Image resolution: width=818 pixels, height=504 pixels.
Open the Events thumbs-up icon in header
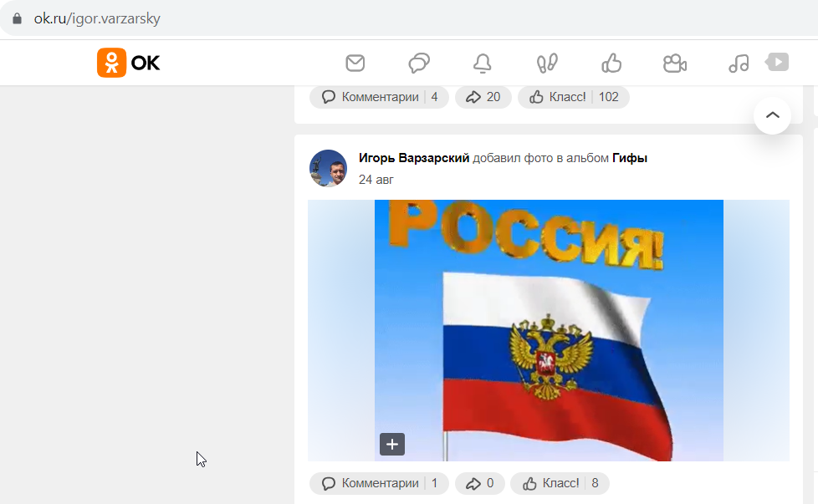[x=611, y=63]
